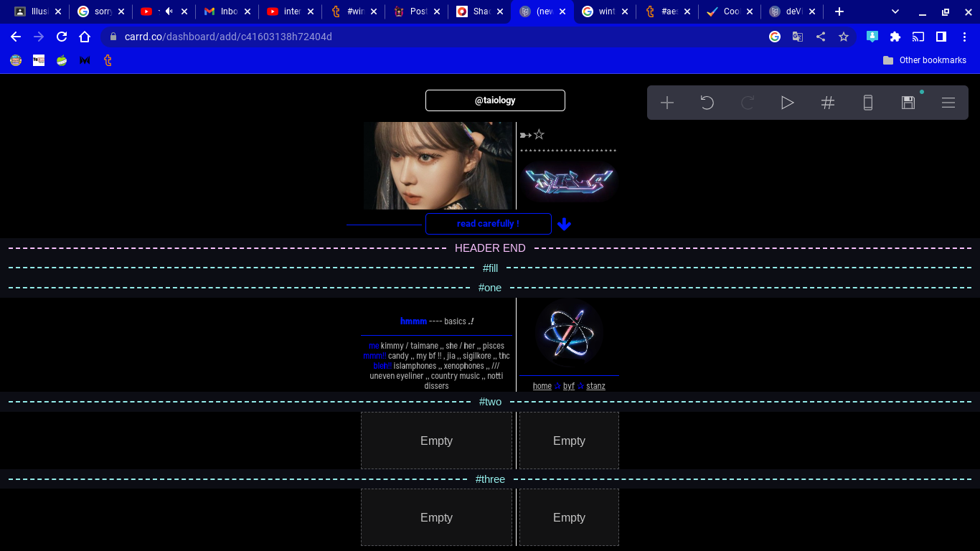Select the #three section break label
Screen dimensions: 980x551
click(490, 479)
